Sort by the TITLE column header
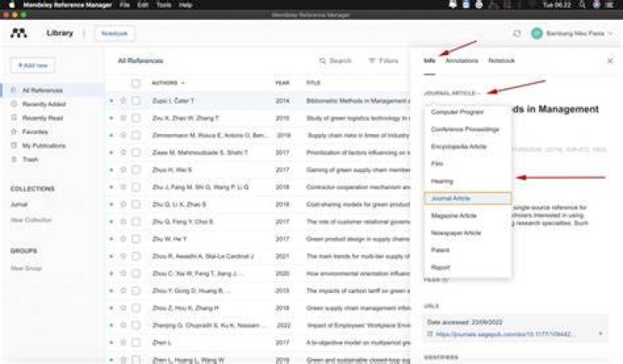623x364 pixels. point(313,83)
